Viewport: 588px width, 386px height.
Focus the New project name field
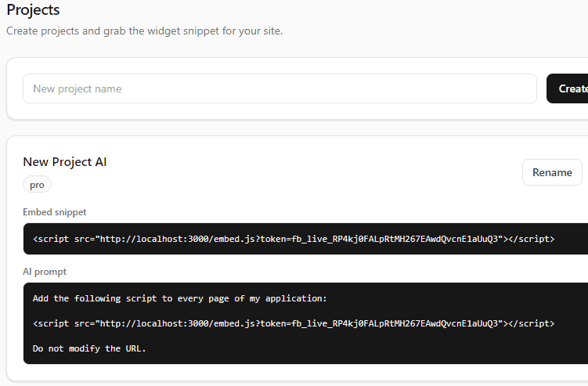(x=280, y=88)
